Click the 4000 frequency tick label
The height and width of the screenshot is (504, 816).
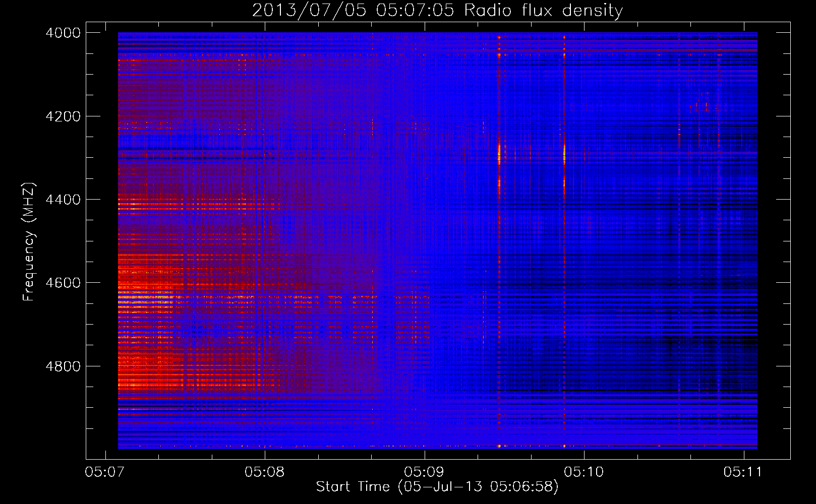[63, 33]
